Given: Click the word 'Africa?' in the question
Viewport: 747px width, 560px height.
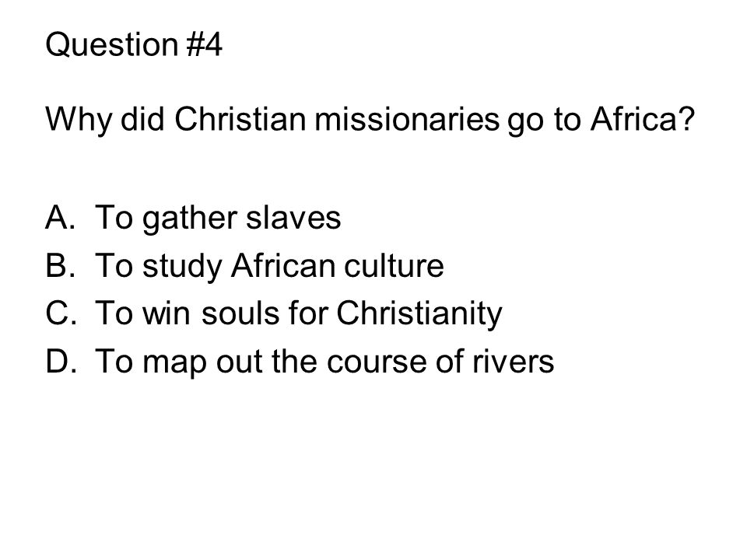Looking at the screenshot, I should [x=643, y=119].
